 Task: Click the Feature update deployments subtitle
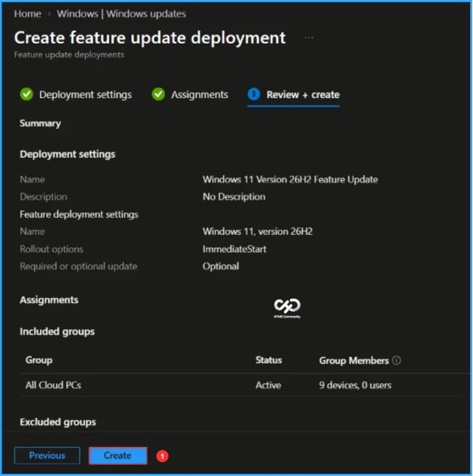pos(69,55)
